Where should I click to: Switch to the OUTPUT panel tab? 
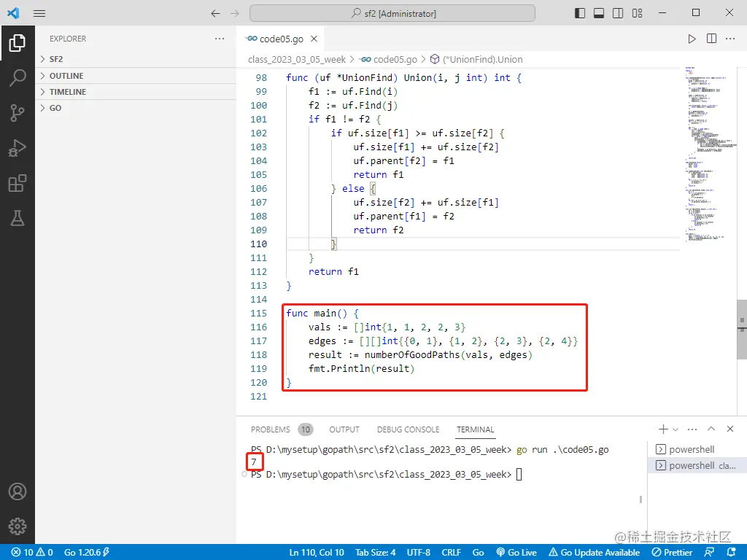(x=344, y=429)
